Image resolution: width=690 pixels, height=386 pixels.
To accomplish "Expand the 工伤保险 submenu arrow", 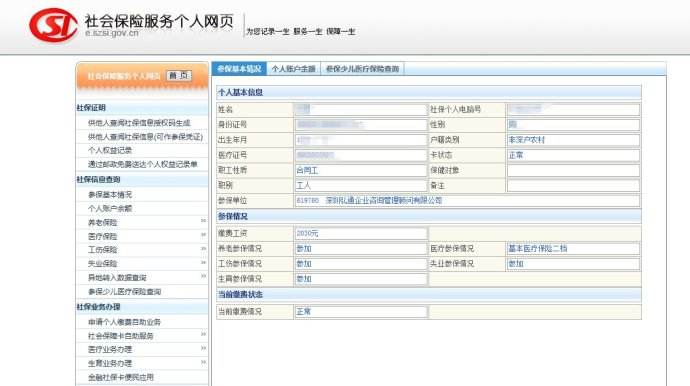I will pos(203,249).
